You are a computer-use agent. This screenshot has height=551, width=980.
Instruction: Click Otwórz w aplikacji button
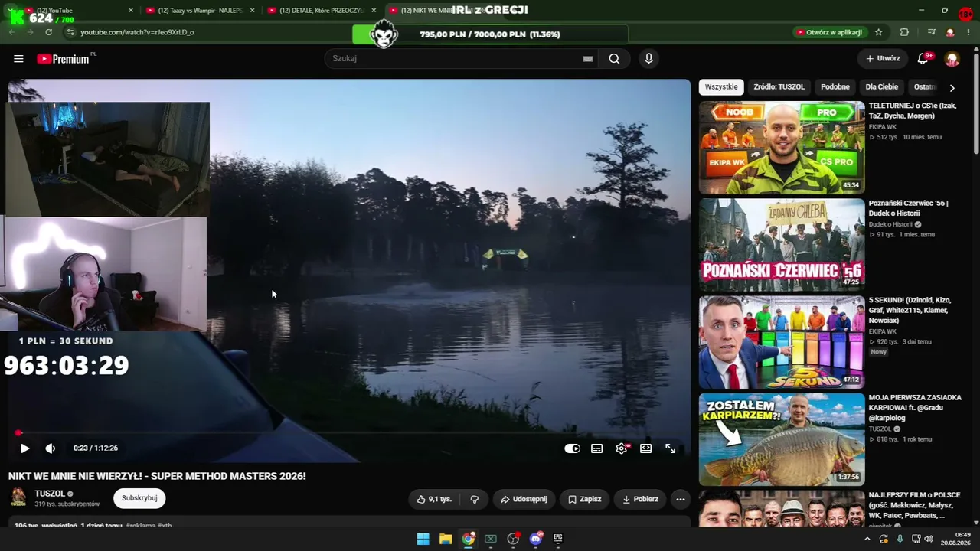(829, 32)
